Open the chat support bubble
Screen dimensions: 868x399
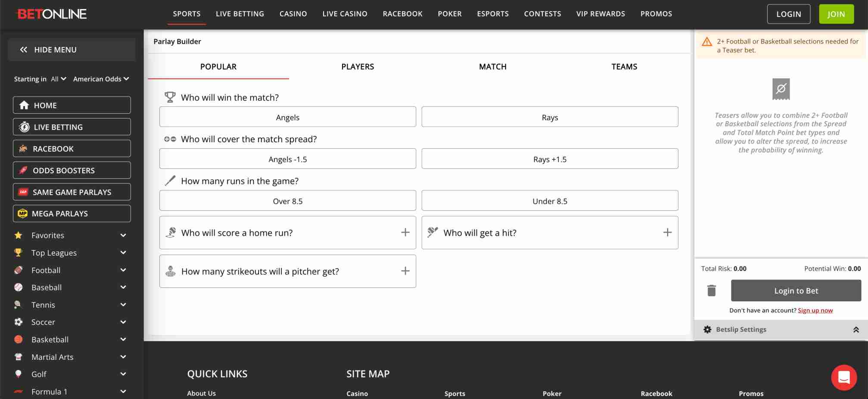[x=843, y=377]
